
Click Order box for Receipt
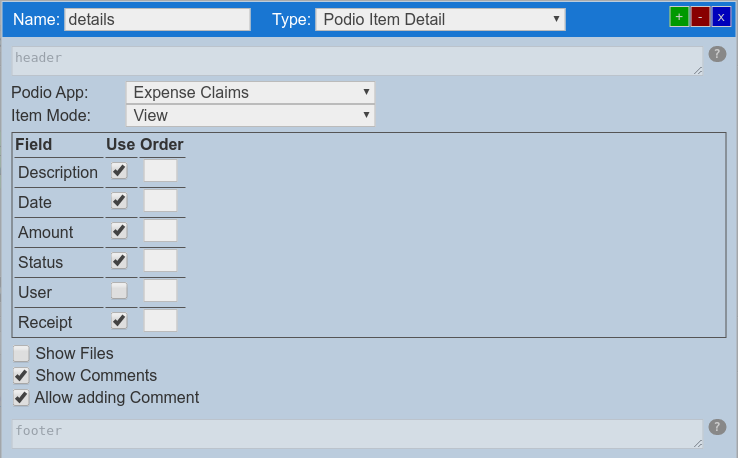click(x=160, y=321)
